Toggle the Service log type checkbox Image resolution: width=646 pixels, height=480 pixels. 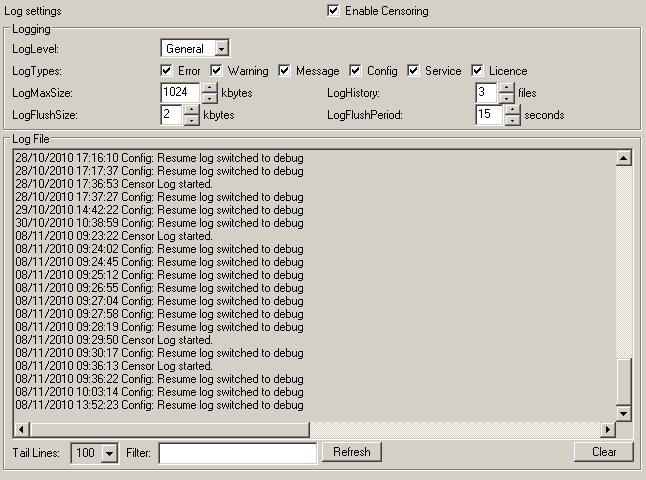(414, 71)
